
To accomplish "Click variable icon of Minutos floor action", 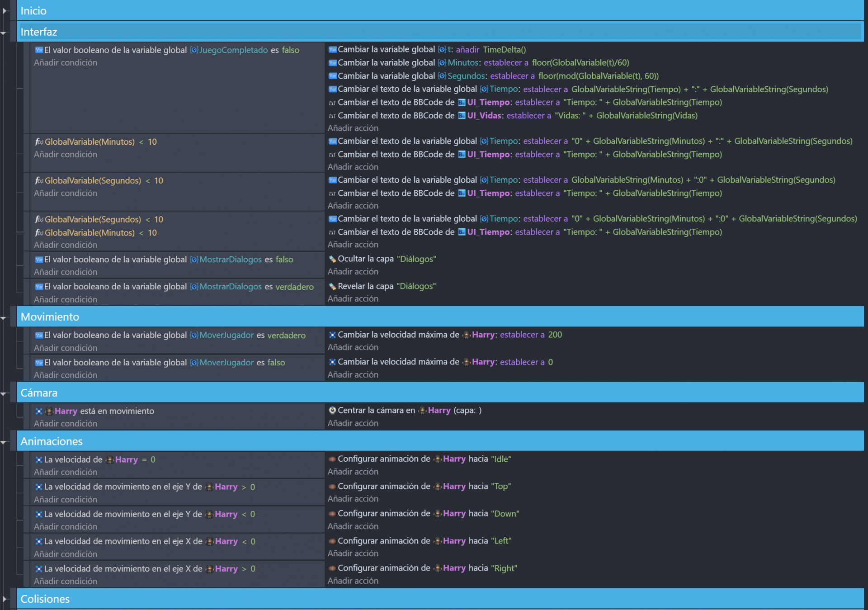I will pos(332,63).
